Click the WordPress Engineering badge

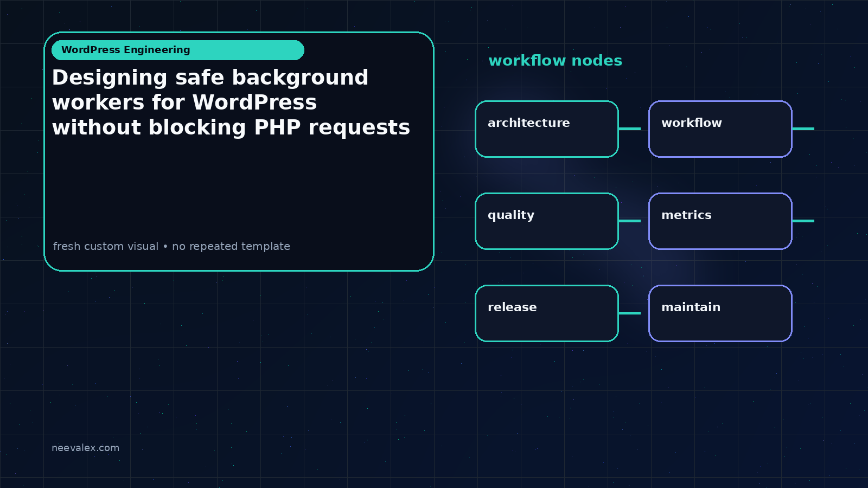click(178, 50)
